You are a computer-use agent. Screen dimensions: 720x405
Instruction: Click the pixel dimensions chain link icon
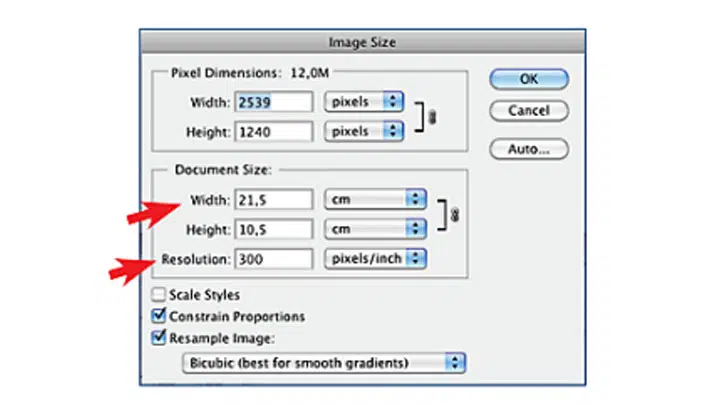point(432,117)
